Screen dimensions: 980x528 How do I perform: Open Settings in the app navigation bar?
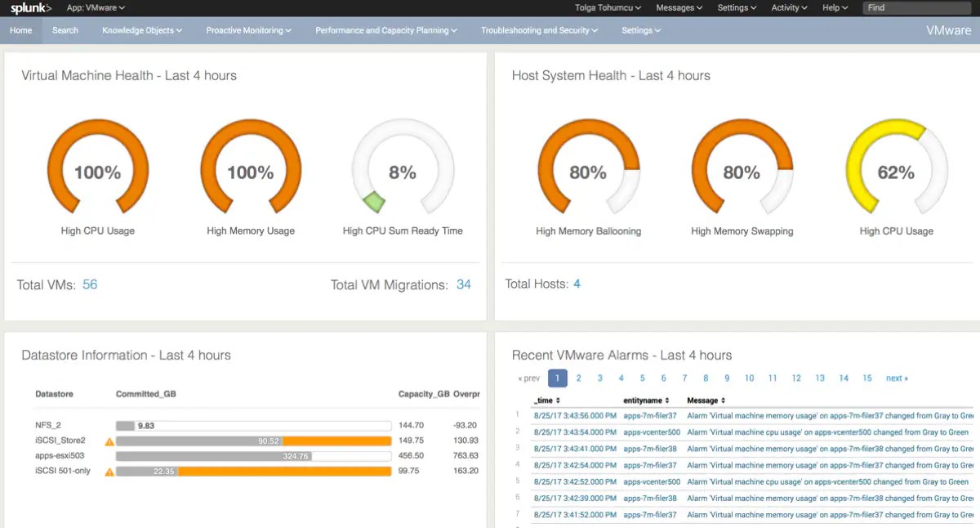click(641, 30)
